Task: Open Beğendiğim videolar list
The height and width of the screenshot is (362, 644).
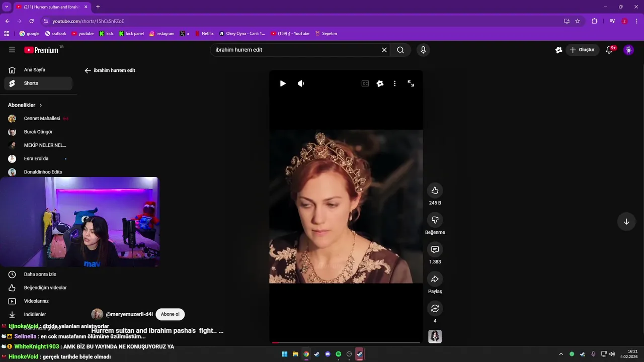Action: click(38, 288)
